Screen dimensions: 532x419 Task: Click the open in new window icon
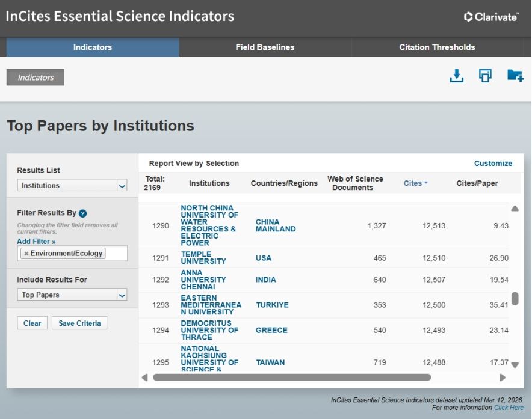485,76
